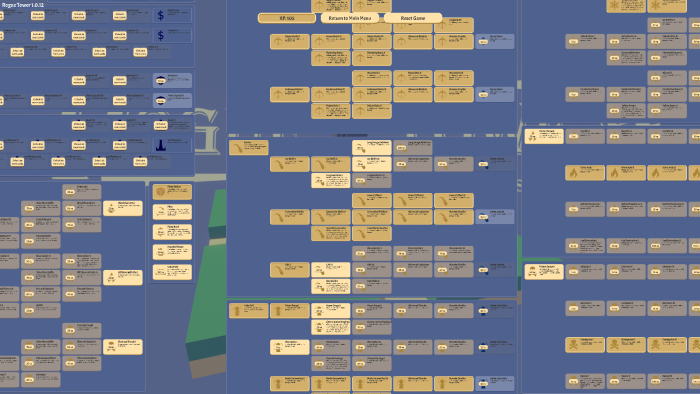Select the first skull and crossbones upgrade card

tap(585, 344)
